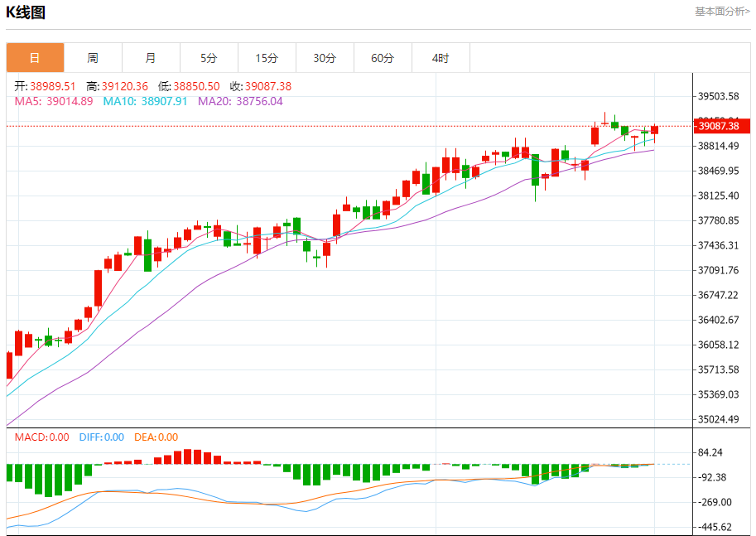756x536 pixels.
Task: Open the 60分 interval tab
Action: pyautogui.click(x=383, y=58)
